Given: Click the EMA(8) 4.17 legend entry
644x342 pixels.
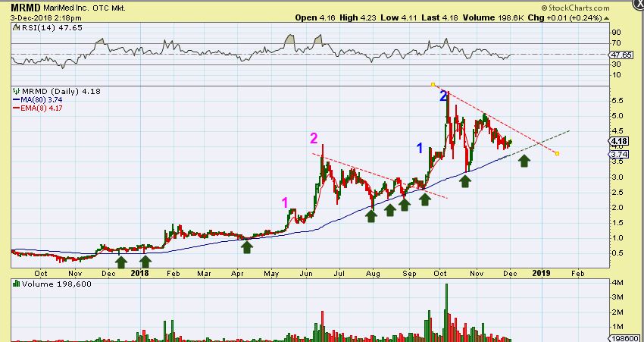Looking at the screenshot, I should tap(42, 108).
